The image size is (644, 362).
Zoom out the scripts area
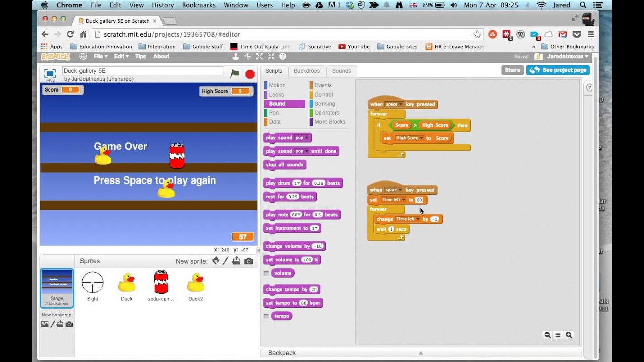pyautogui.click(x=547, y=335)
